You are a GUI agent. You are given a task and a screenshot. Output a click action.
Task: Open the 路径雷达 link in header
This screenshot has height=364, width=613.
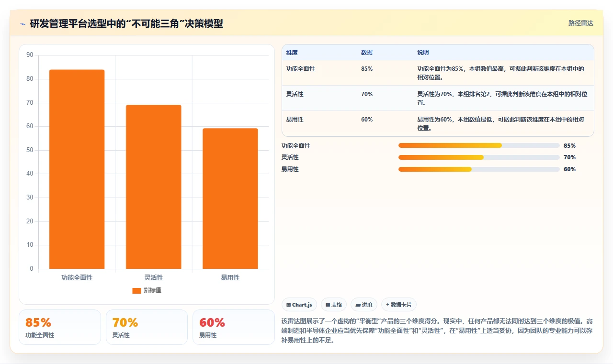(580, 23)
